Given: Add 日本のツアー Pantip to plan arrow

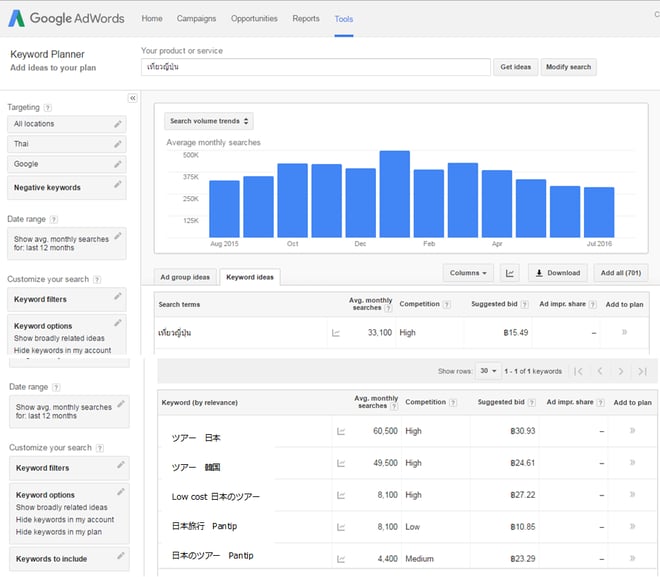Looking at the screenshot, I should click(x=632, y=558).
